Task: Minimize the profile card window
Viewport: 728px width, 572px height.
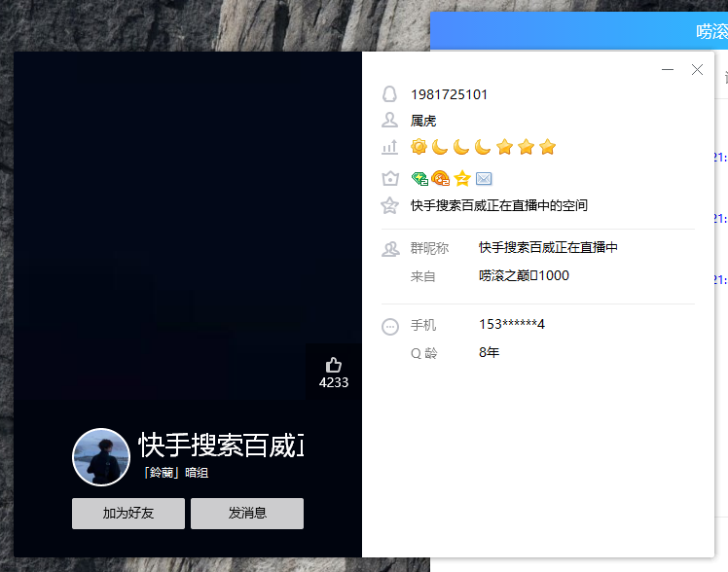Action: click(x=668, y=70)
